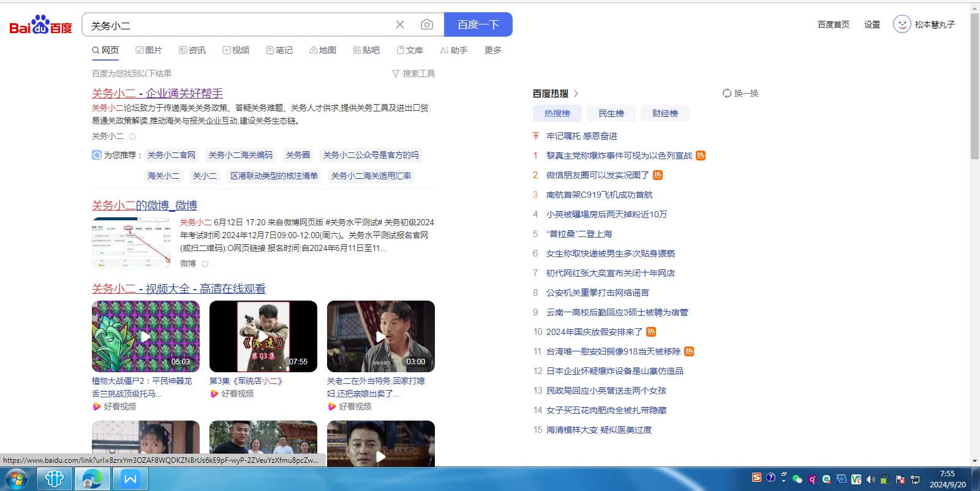Open hot topic 牢记嘱托 感恩奋进
Image resolution: width=980 pixels, height=491 pixels.
point(582,136)
